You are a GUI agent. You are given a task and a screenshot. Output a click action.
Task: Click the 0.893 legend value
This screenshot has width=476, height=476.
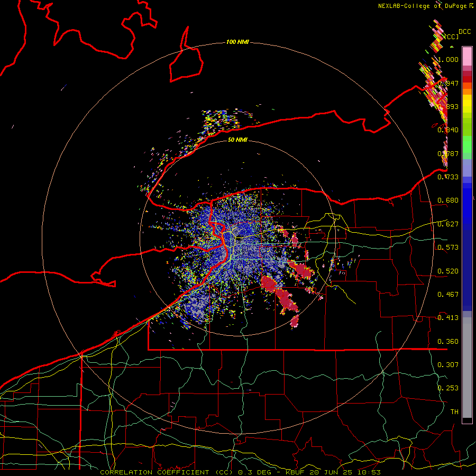click(448, 106)
